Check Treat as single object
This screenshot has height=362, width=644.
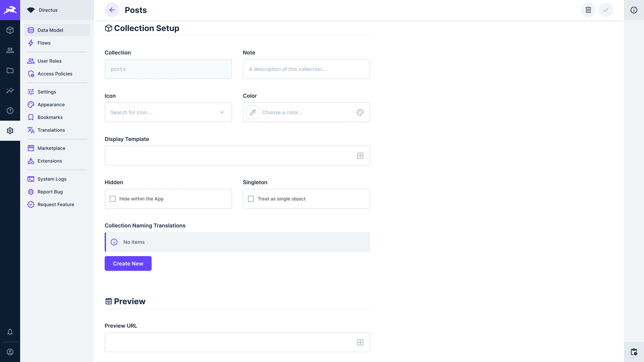pos(251,199)
